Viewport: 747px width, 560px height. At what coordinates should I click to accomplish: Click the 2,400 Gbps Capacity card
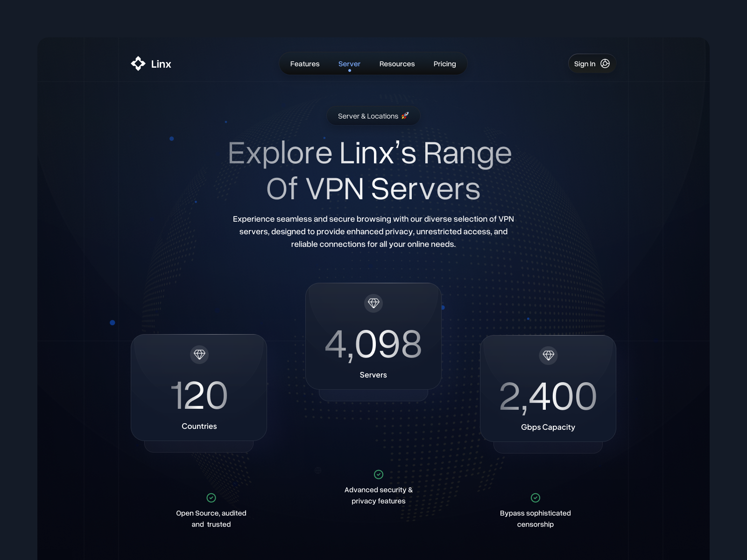[548, 388]
